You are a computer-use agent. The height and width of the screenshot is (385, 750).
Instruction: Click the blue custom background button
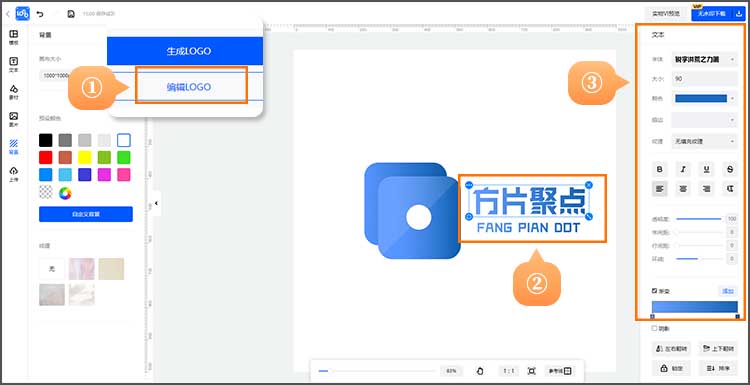pos(86,214)
